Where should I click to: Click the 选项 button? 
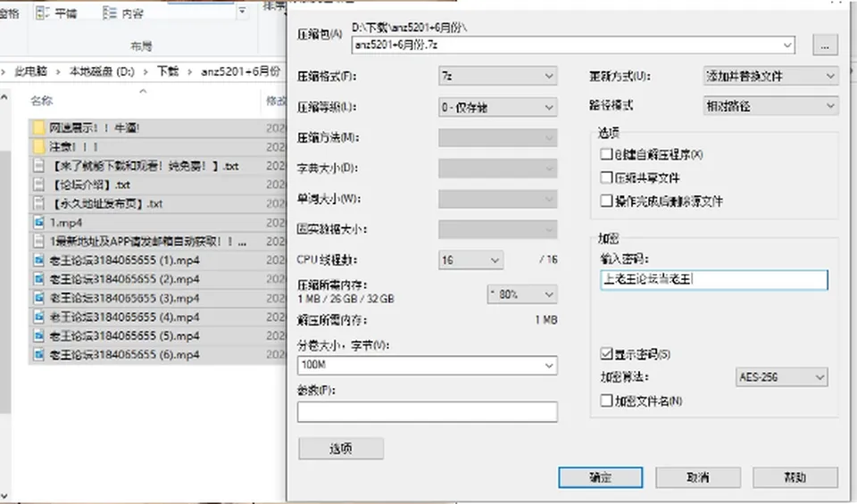click(x=341, y=449)
